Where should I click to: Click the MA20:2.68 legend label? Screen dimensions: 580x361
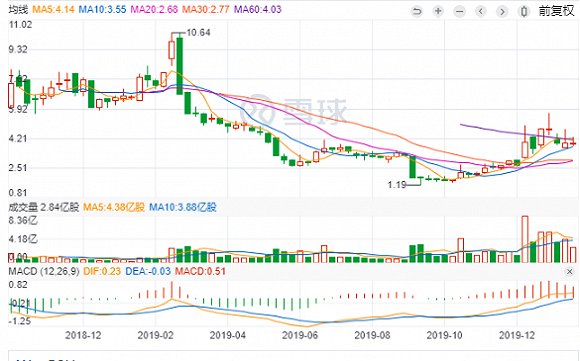click(154, 9)
